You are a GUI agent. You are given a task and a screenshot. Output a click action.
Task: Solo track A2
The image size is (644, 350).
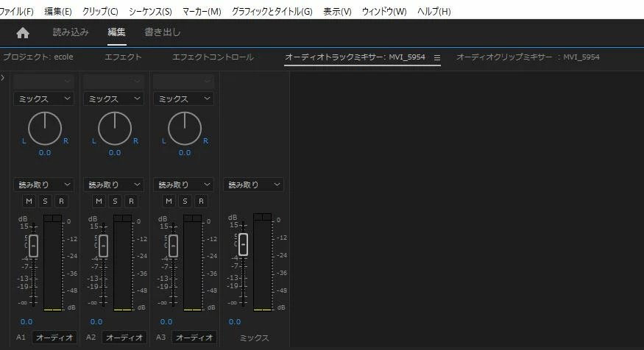[x=115, y=201]
